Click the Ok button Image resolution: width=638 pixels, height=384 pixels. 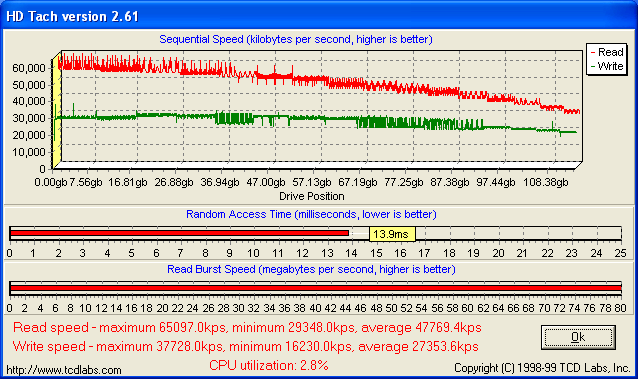[578, 337]
